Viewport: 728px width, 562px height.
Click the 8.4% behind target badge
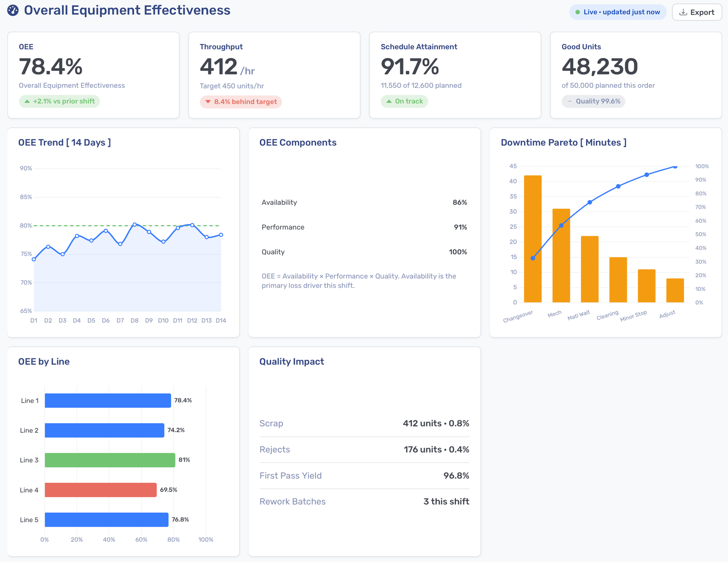tap(241, 102)
